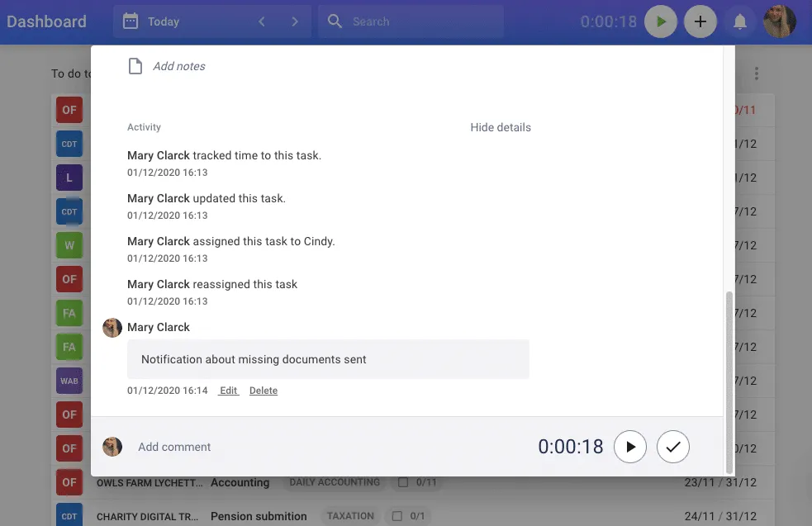Click Add notes field
This screenshot has width=812, height=526.
click(x=178, y=66)
